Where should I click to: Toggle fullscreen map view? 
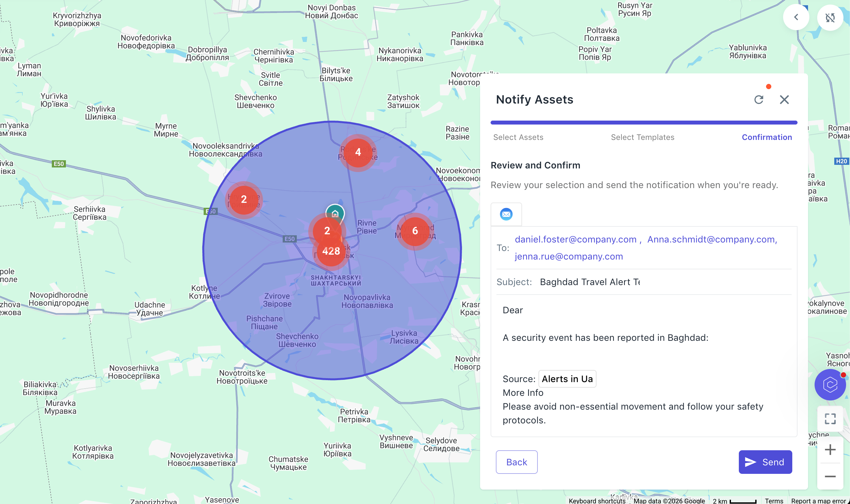point(830,419)
